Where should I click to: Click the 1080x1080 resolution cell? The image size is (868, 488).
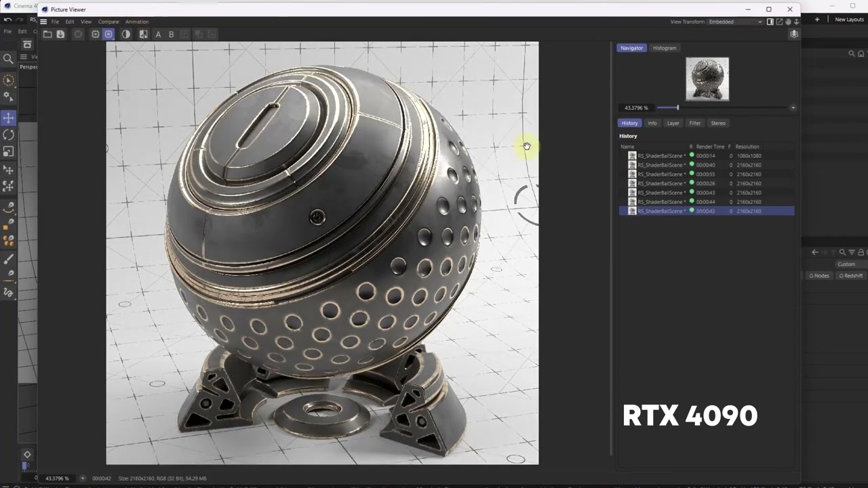click(749, 156)
